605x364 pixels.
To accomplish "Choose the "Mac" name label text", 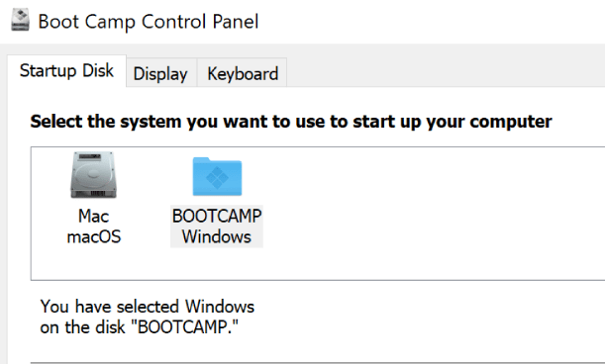I will coord(93,216).
